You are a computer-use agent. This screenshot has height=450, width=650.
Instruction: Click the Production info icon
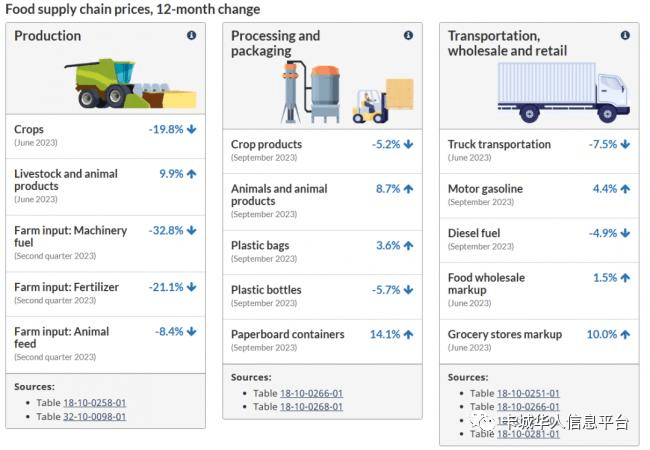pyautogui.click(x=191, y=36)
